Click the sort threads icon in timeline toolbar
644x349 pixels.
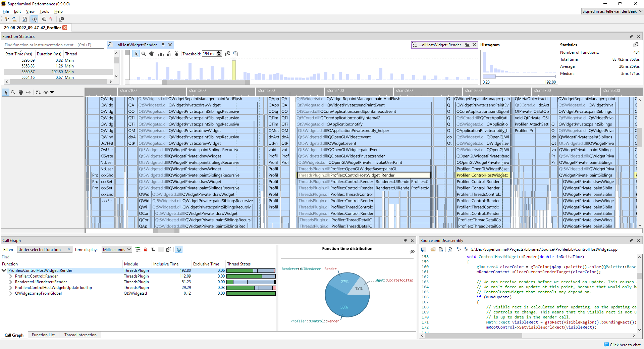38,92
